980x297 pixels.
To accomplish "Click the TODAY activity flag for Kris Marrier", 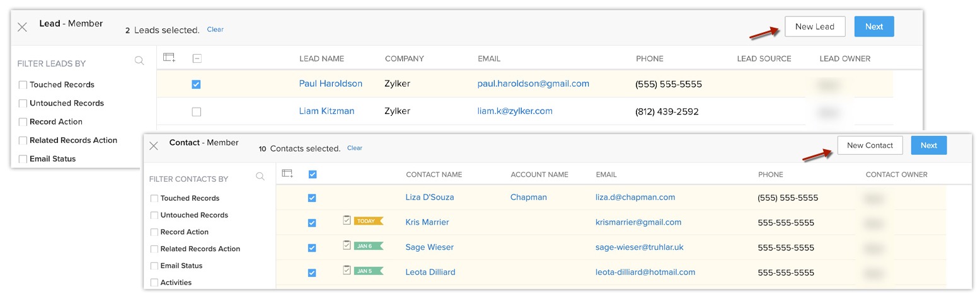I will (x=367, y=221).
